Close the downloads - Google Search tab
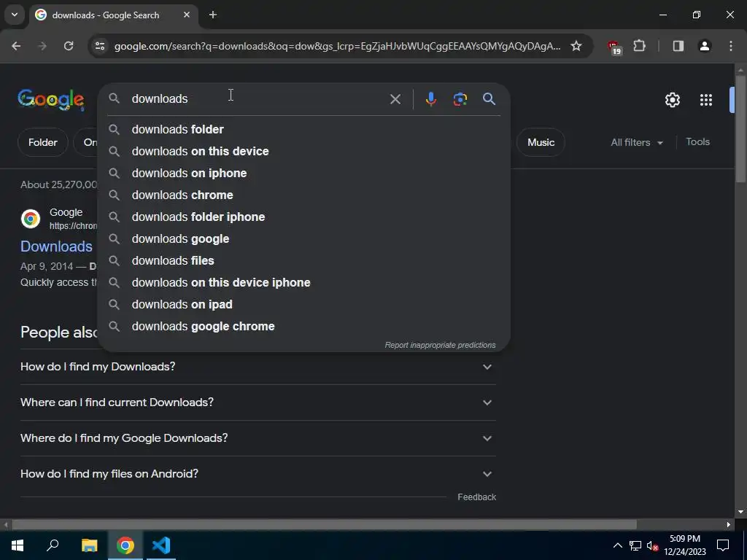The image size is (747, 560). (187, 15)
